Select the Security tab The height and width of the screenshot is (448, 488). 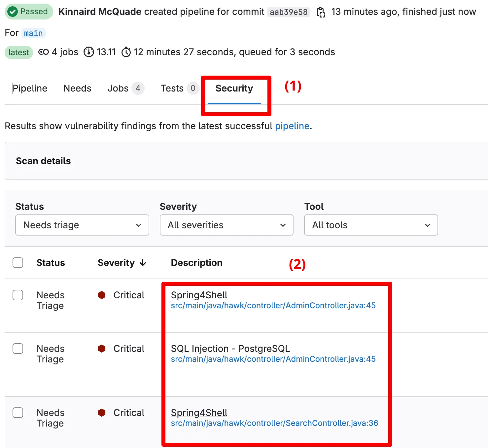[234, 89]
